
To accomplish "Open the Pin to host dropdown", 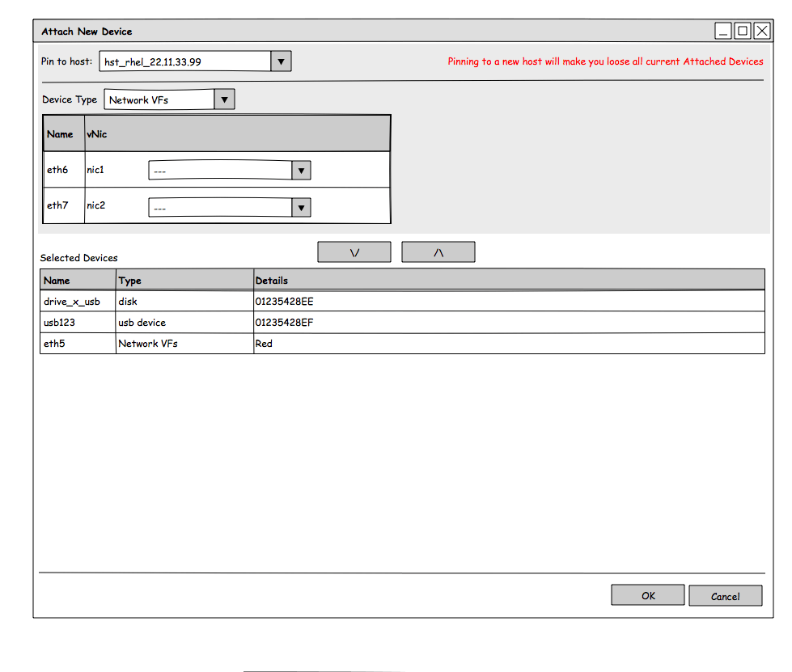I will tap(281, 61).
